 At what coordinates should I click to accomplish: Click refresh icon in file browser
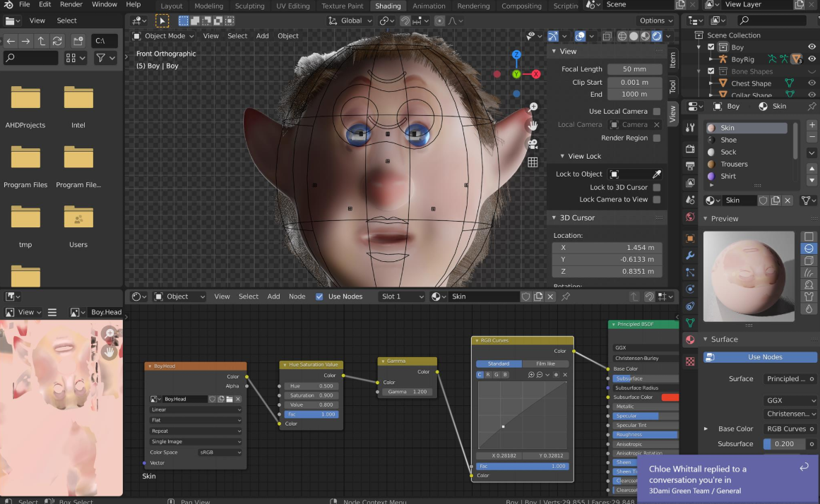57,41
